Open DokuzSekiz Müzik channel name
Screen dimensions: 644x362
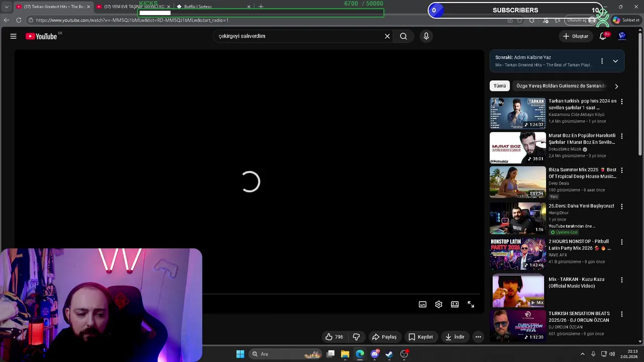565,149
